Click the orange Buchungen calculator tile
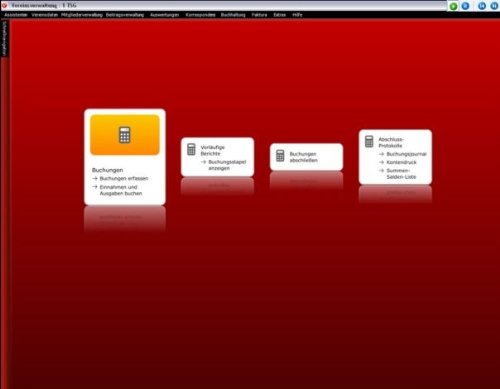 point(125,135)
